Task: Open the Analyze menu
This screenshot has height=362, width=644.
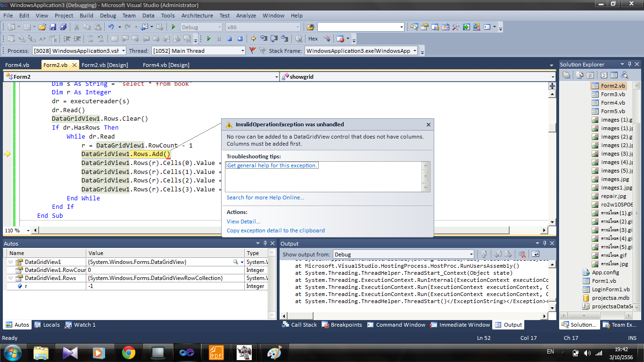Action: tap(246, 16)
